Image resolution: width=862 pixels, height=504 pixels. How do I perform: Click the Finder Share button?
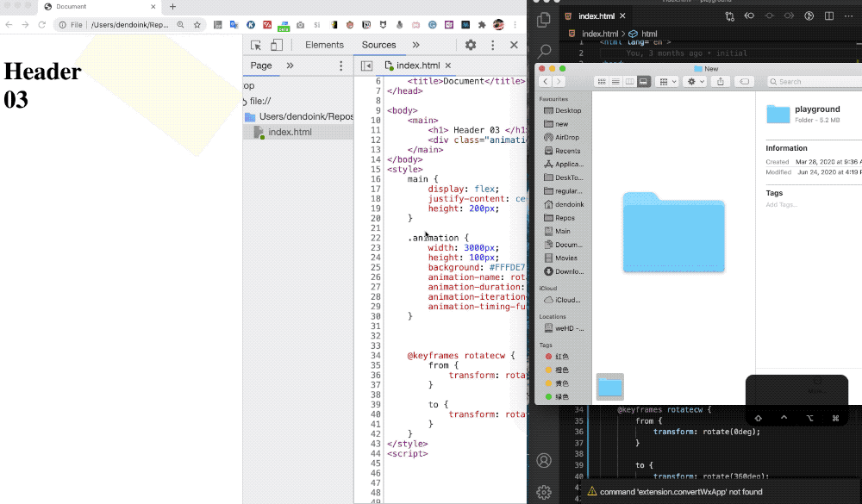(720, 82)
